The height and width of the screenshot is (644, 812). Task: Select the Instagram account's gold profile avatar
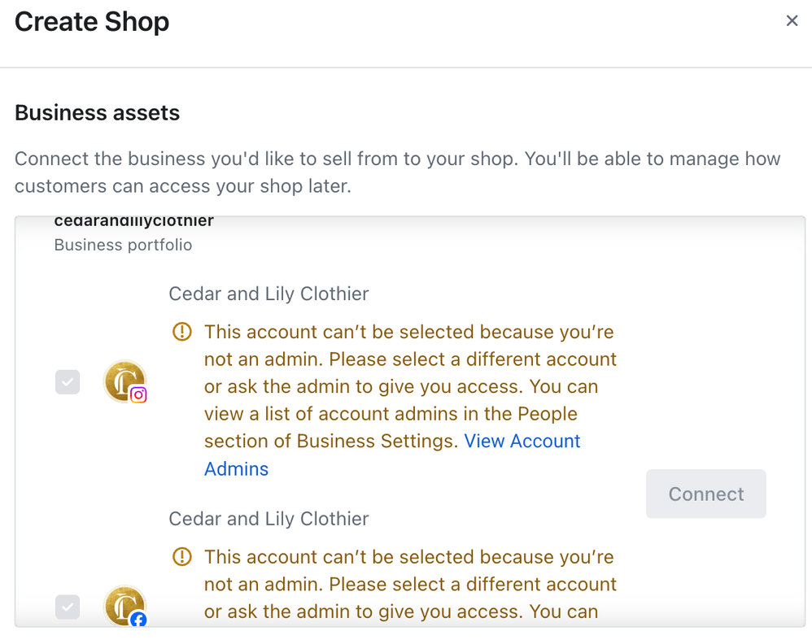pos(124,380)
